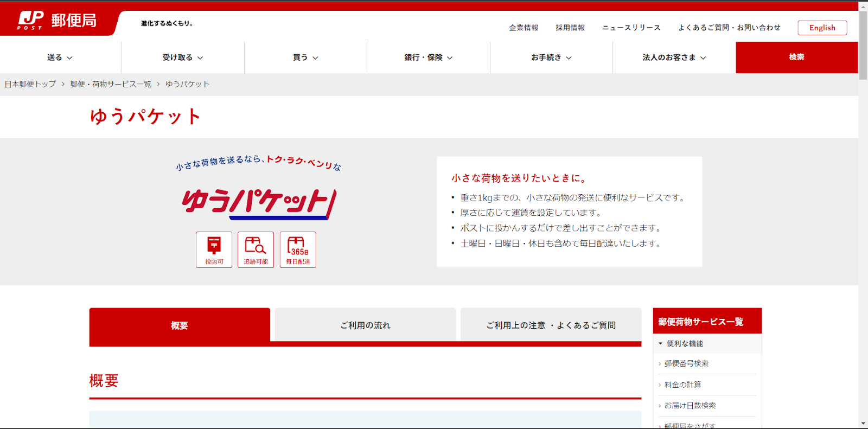Click the ゆうパケット breadcrumb text
The image size is (868, 429).
click(x=187, y=84)
